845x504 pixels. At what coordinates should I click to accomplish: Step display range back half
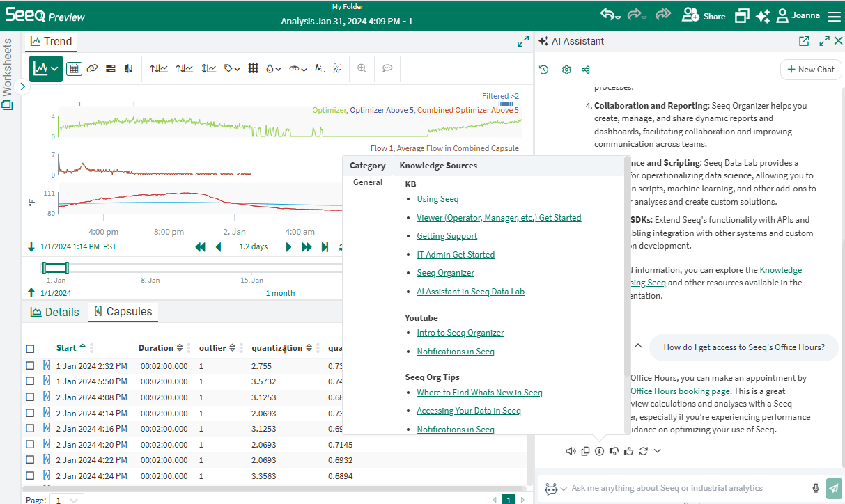click(x=218, y=246)
